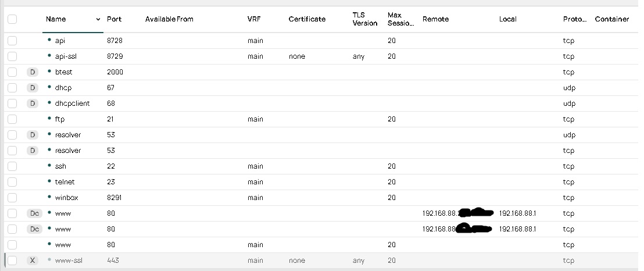Tick the select-all checkbox in header

click(13, 19)
